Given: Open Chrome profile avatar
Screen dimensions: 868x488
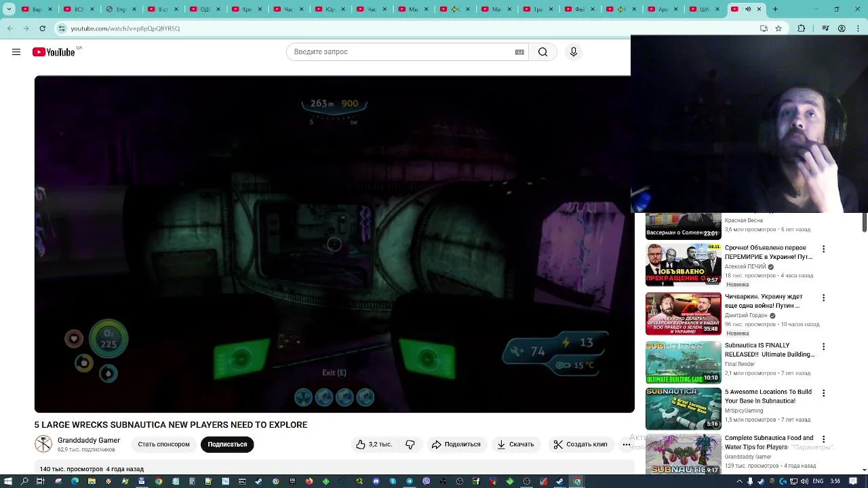Looking at the screenshot, I should (842, 28).
